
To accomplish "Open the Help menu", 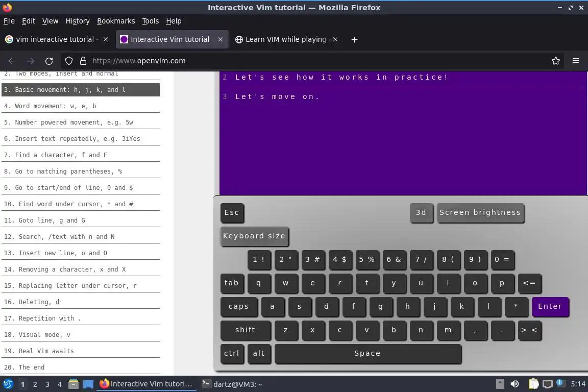I will (x=174, y=21).
